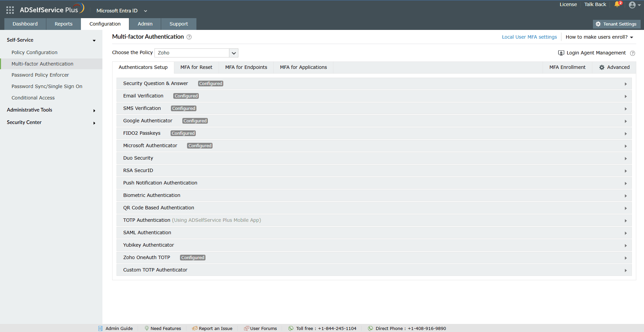This screenshot has width=644, height=332.
Task: Click the Admin Guide document icon
Action: (x=100, y=328)
